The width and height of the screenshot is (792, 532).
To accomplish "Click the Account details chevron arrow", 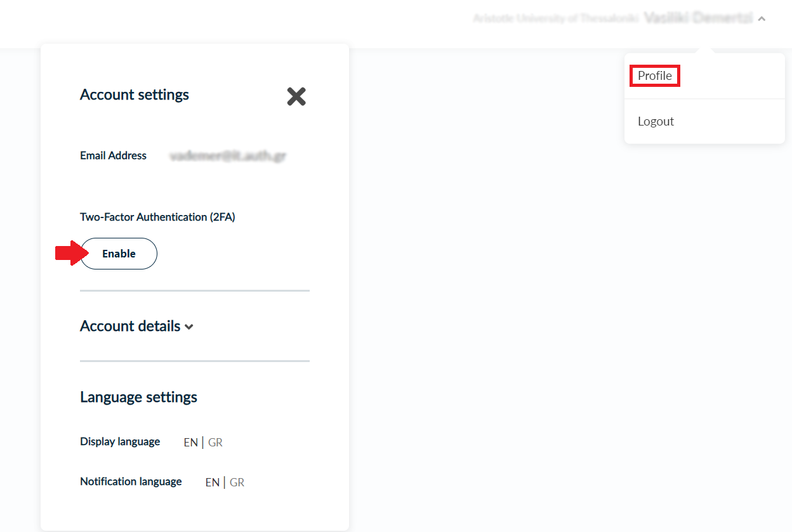I will (189, 327).
